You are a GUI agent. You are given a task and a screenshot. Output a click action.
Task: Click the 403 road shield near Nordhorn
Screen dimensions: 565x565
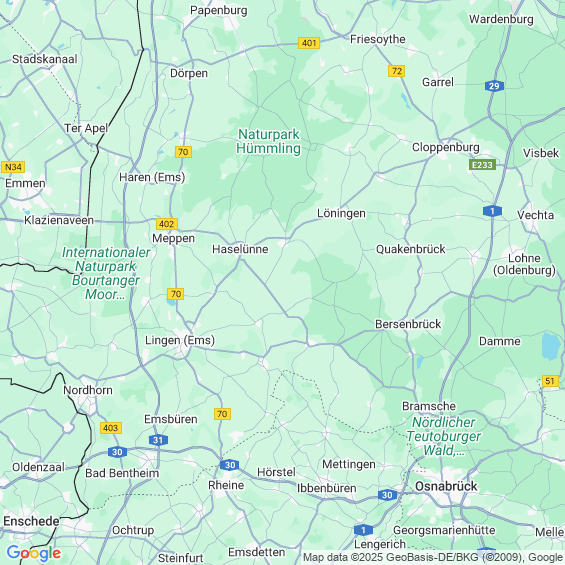(x=111, y=428)
